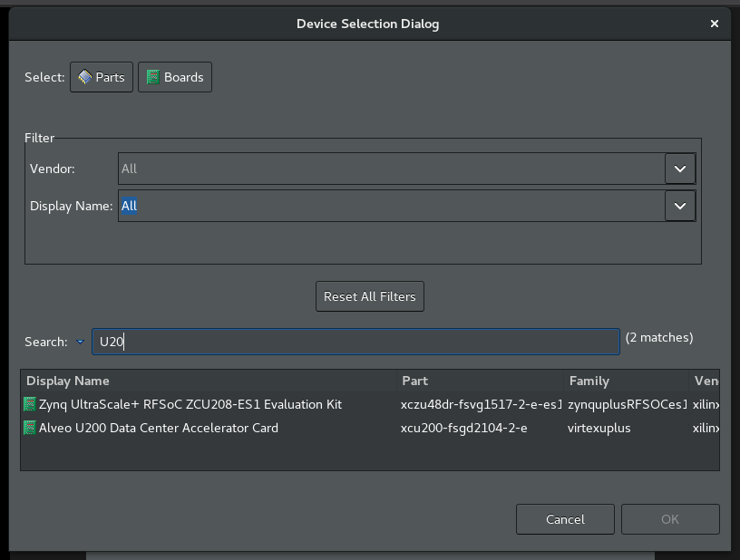Click the board icon beside Zynq UltraScale+ row
Viewport: 740px width, 560px height.
click(x=30, y=404)
